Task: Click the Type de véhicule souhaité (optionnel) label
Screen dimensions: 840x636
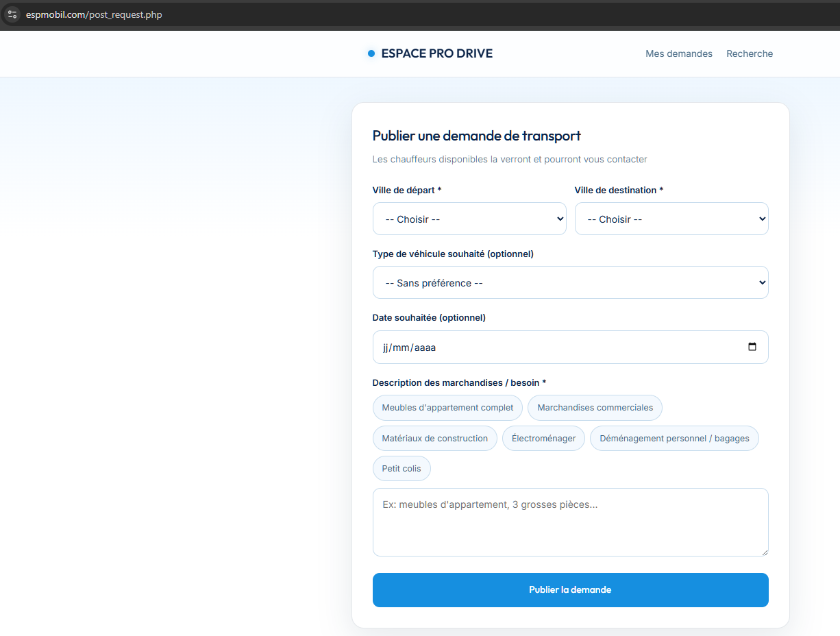Action: click(452, 254)
